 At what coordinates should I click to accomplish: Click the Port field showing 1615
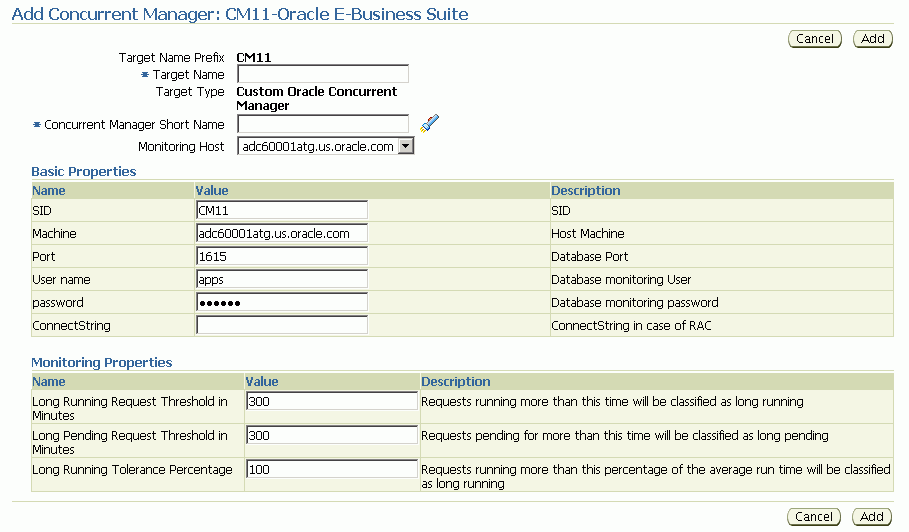[282, 256]
